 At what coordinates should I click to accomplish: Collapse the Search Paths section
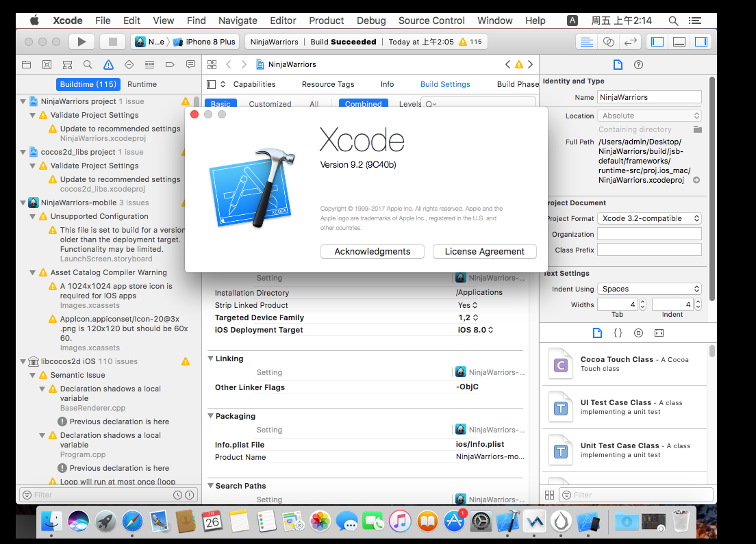click(x=211, y=486)
